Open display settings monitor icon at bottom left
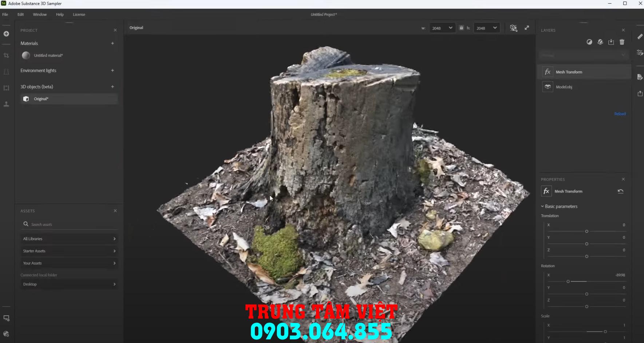Screen dimensions: 644x343 [6, 318]
